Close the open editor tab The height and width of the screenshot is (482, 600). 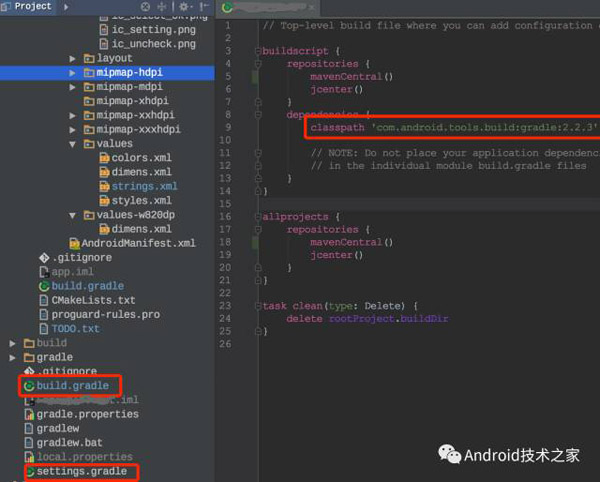tap(312, 7)
